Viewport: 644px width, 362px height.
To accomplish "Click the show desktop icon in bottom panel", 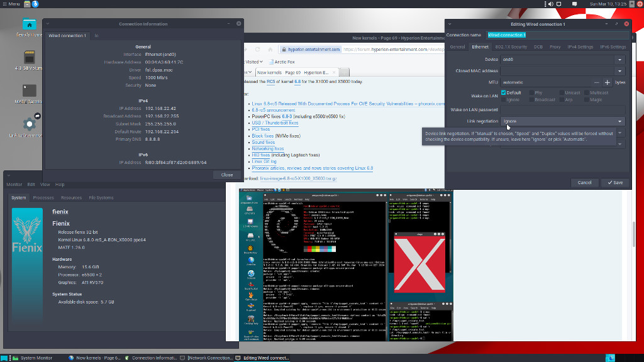I will click(x=4, y=358).
